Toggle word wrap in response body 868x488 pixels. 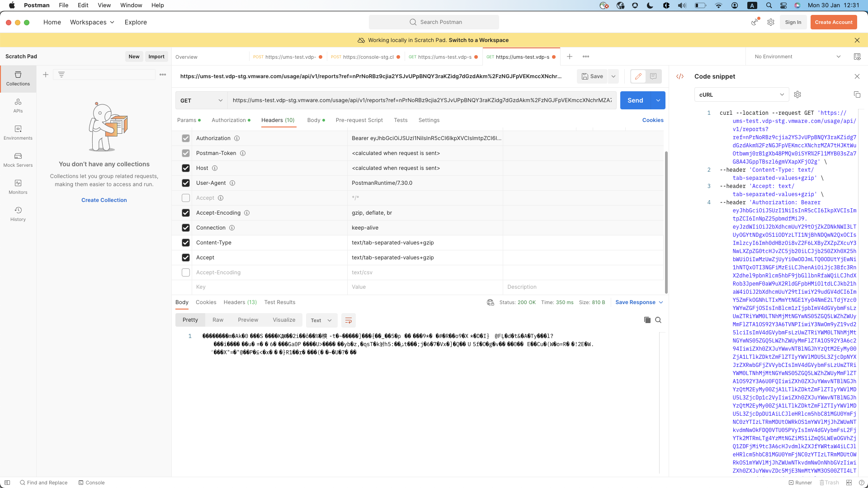click(x=348, y=320)
